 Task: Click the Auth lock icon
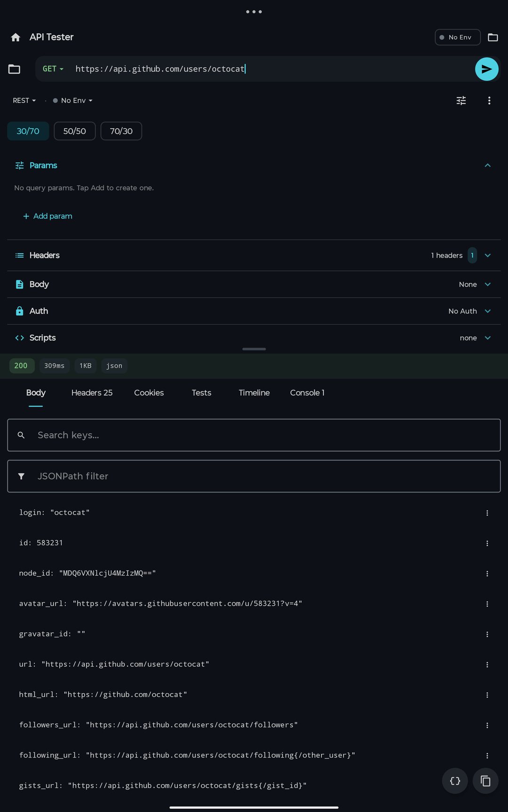click(x=20, y=311)
